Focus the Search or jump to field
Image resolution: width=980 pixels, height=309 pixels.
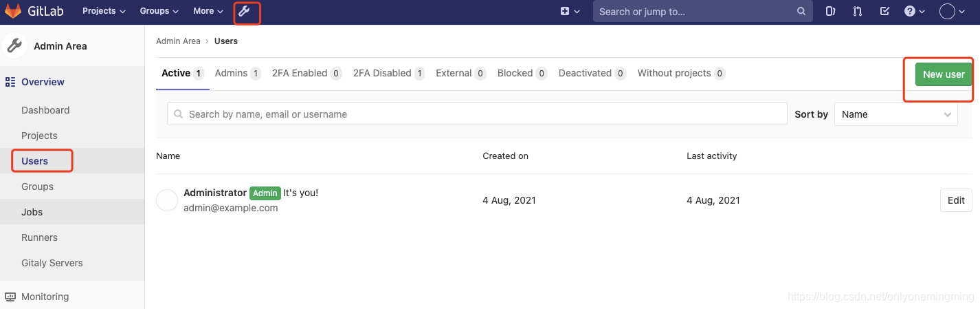coord(702,11)
